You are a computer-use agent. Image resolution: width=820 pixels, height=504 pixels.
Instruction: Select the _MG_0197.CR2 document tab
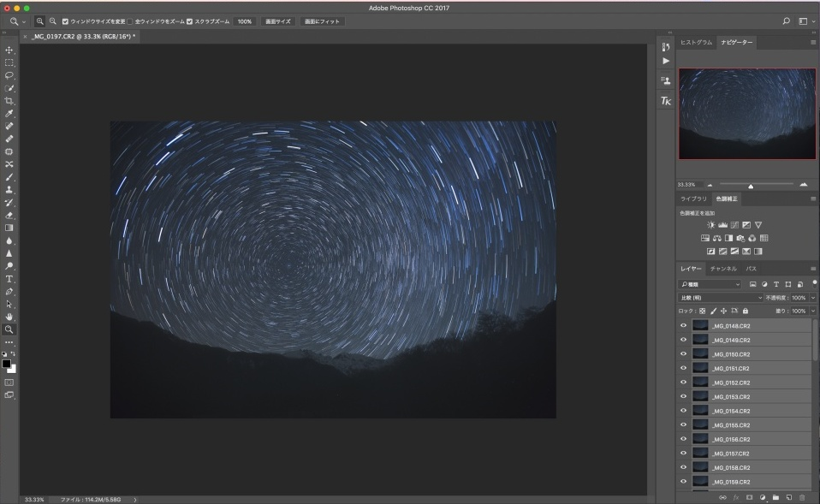[x=83, y=37]
